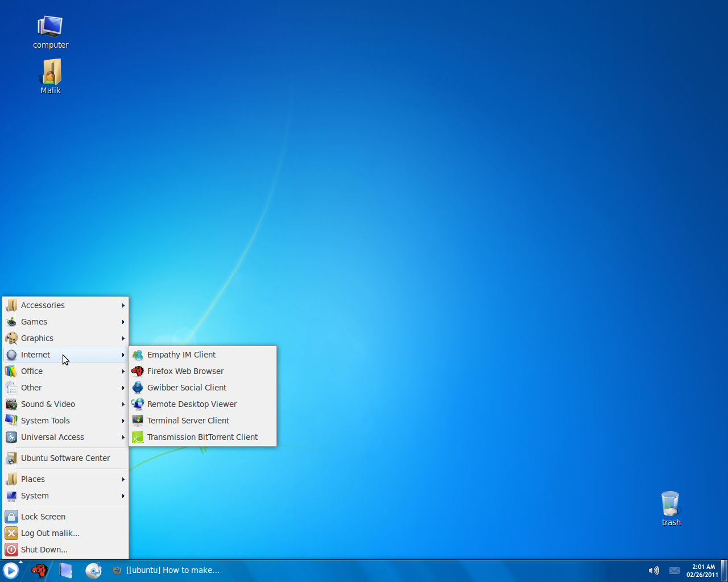Launch Firefox Web Browser from Internet submenu
728x582 pixels.
click(x=185, y=371)
